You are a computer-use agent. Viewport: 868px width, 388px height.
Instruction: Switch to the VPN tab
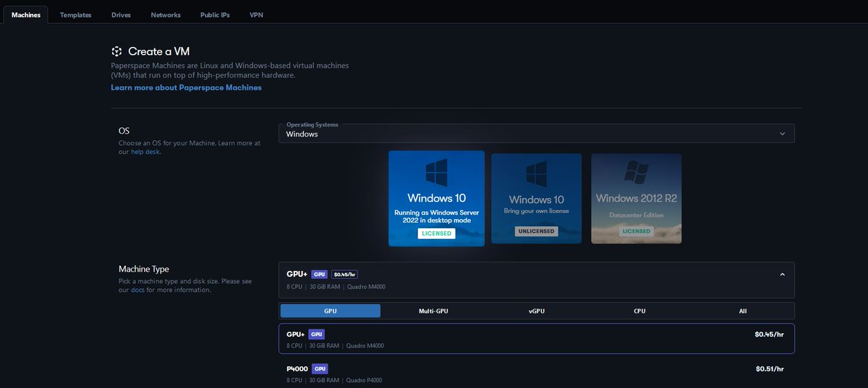click(256, 14)
